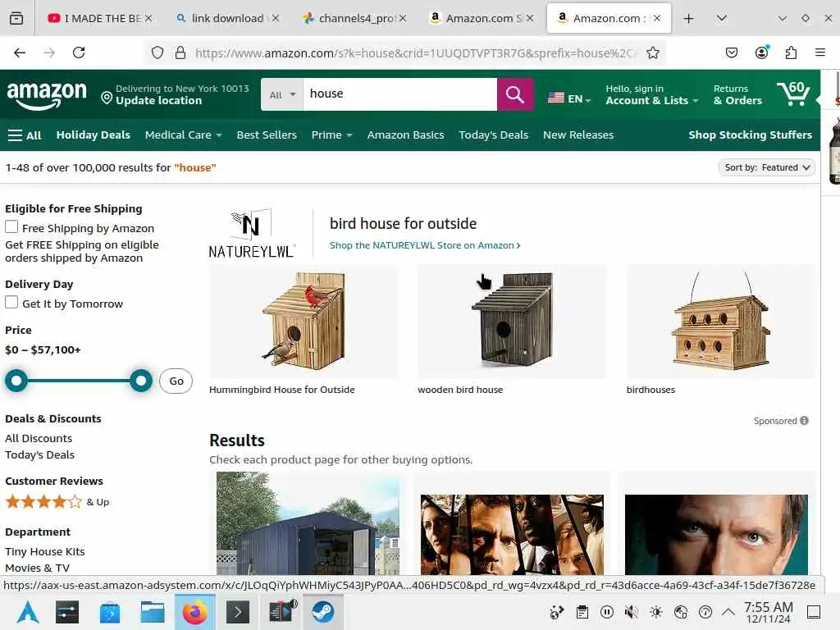
Task: Check Get It by Tomorrow
Action: 11,303
